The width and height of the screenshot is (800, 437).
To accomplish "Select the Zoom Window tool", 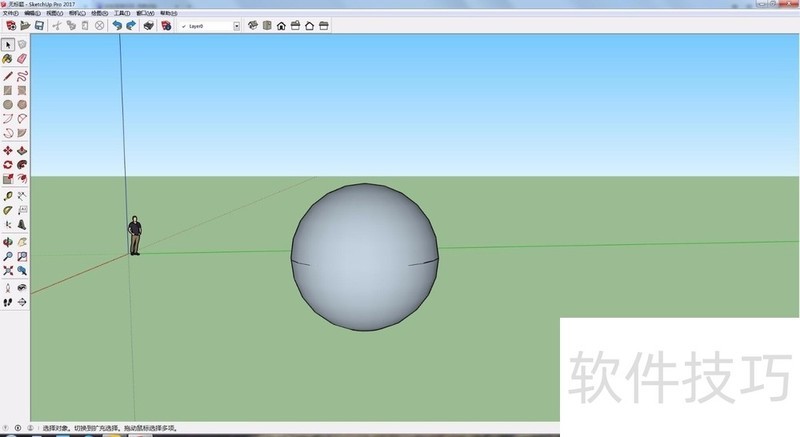I will (x=22, y=256).
